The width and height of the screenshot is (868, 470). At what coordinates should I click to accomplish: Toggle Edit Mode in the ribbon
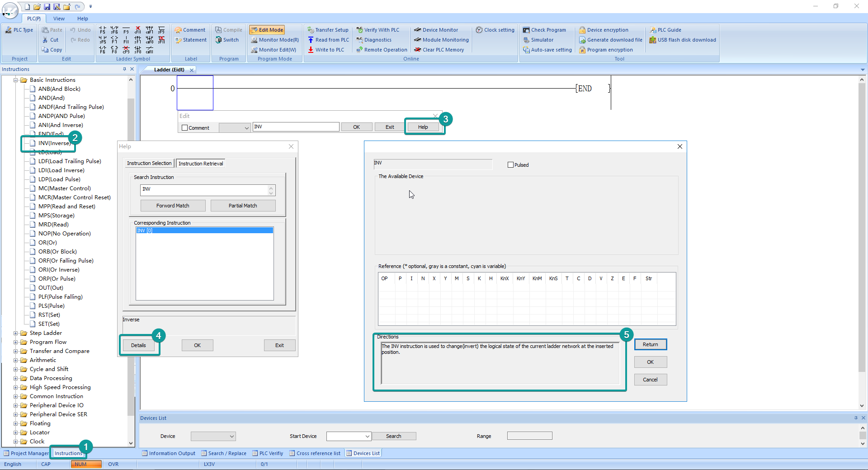click(x=267, y=29)
